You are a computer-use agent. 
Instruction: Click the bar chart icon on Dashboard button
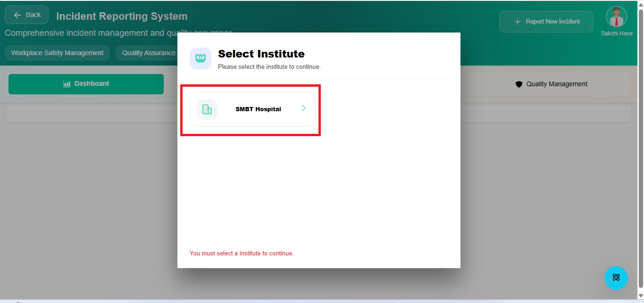[67, 84]
